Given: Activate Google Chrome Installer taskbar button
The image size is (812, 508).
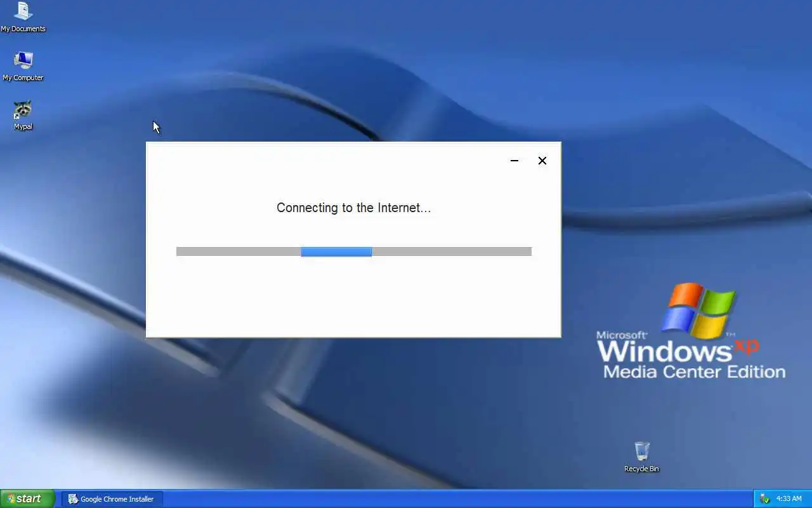Looking at the screenshot, I should pos(112,499).
